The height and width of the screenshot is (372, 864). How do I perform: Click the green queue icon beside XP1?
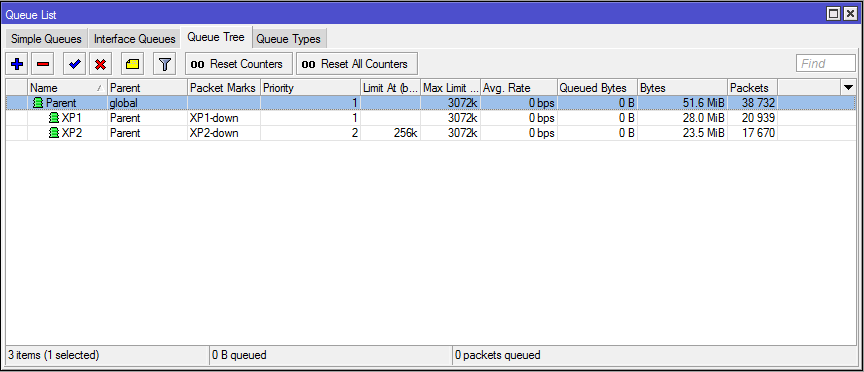(x=54, y=117)
